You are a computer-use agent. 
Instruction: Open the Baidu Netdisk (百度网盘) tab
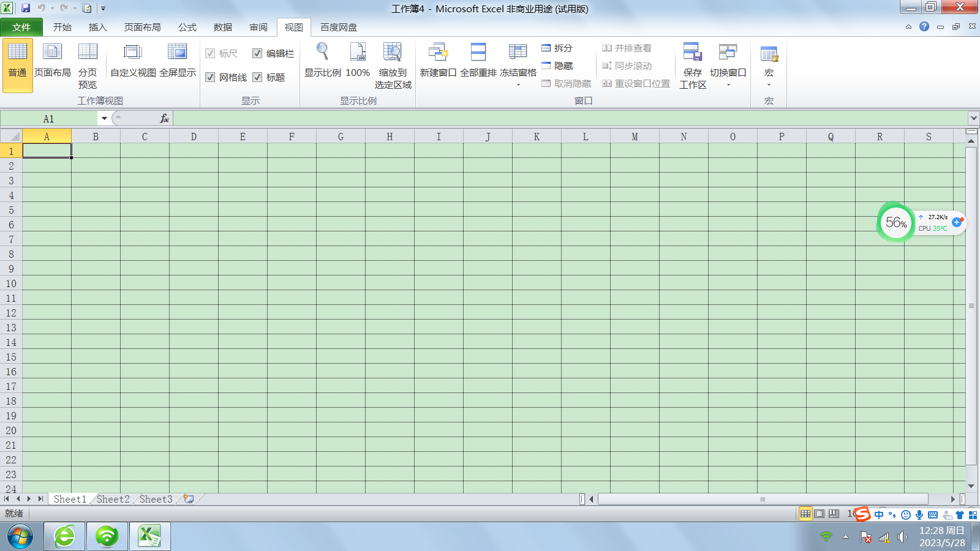click(x=339, y=27)
